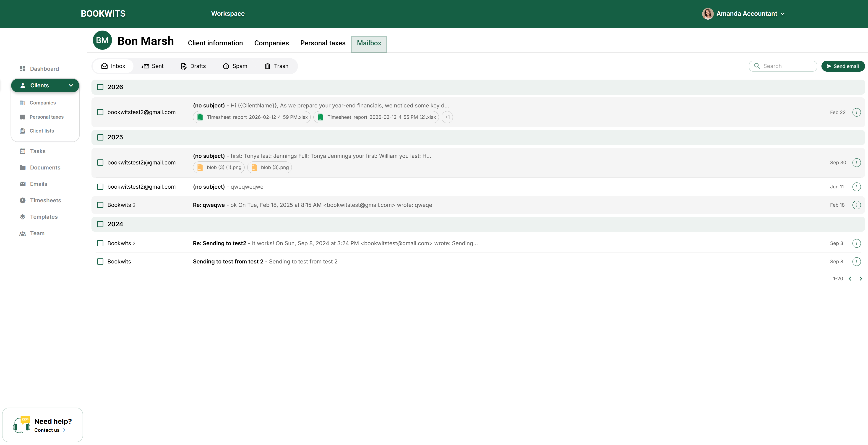Open more options for Jun 11 email
Image resolution: width=868 pixels, height=445 pixels.
pyautogui.click(x=856, y=187)
